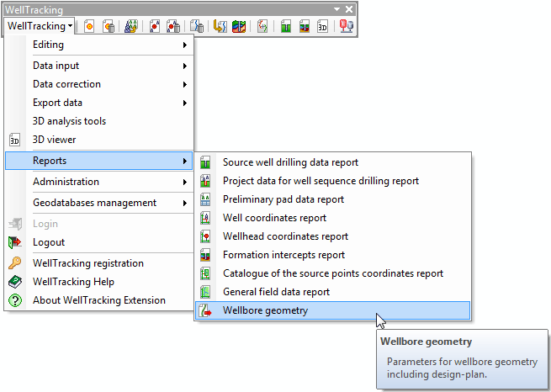Click the registration key icon

[x=15, y=263]
